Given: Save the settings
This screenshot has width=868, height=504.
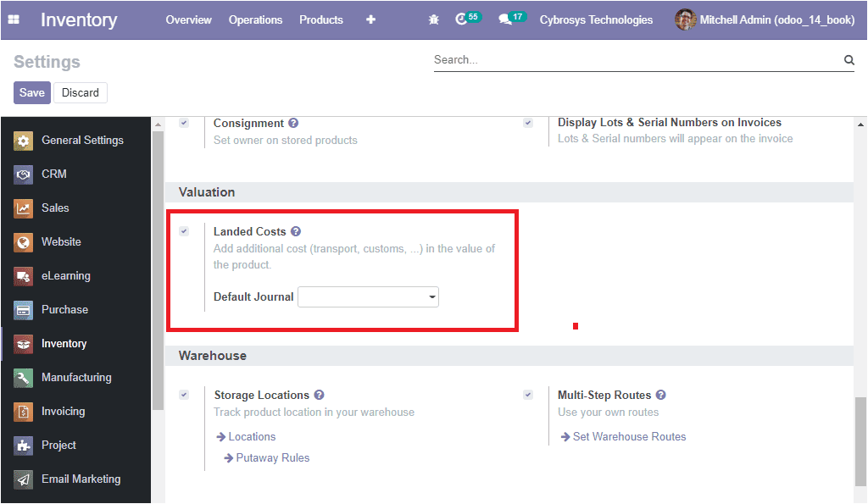Looking at the screenshot, I should click(32, 93).
